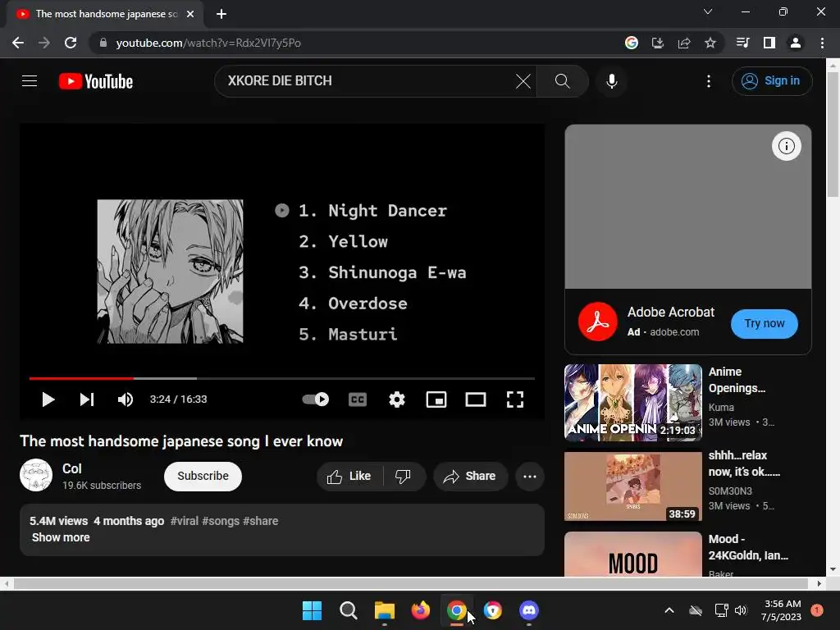Open Firefox from taskbar

[x=421, y=610]
